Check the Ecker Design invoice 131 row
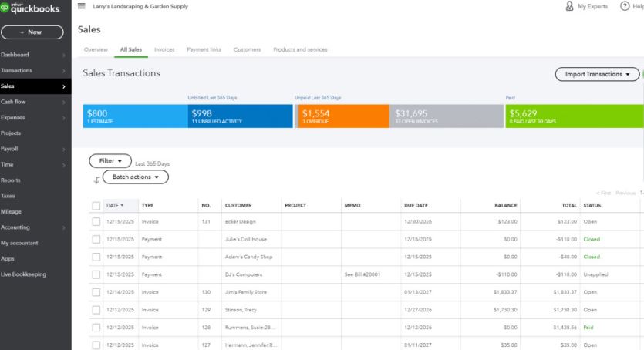Image resolution: width=644 pixels, height=350 pixels. pos(96,221)
